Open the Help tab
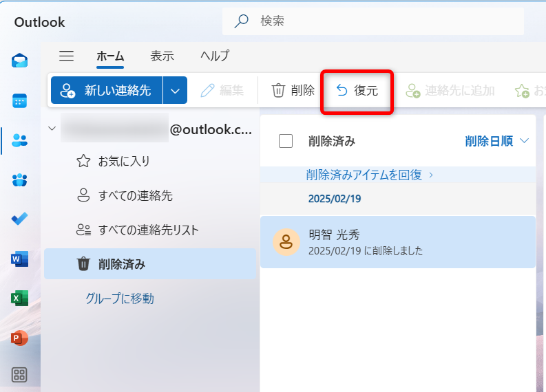Image resolution: width=546 pixels, height=392 pixels. (215, 56)
